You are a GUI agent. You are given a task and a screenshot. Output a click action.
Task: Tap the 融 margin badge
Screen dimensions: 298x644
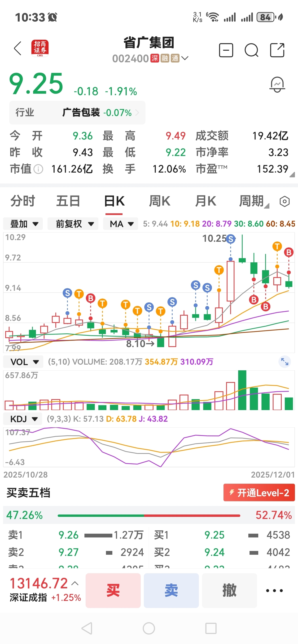[x=165, y=58]
